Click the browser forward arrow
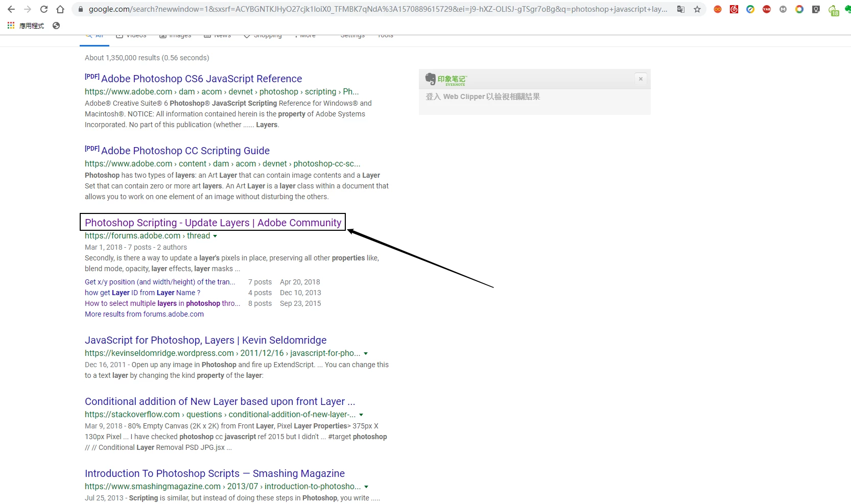 click(28, 9)
